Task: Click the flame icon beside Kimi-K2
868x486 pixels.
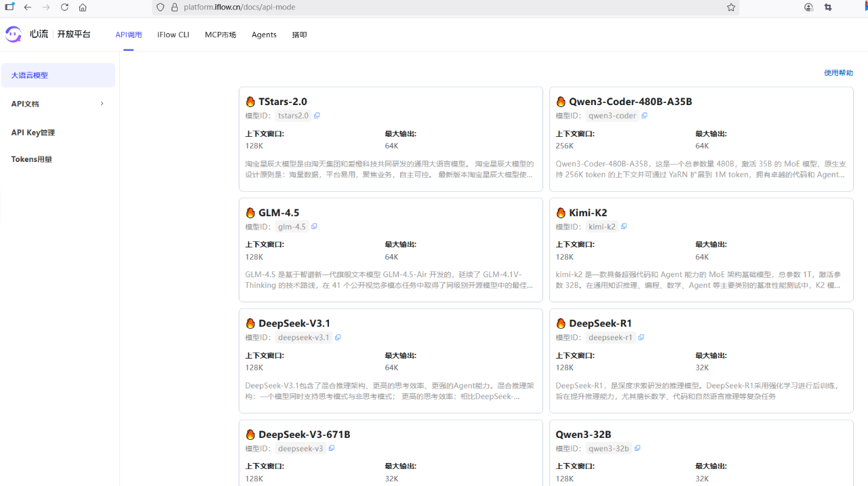Action: 561,213
